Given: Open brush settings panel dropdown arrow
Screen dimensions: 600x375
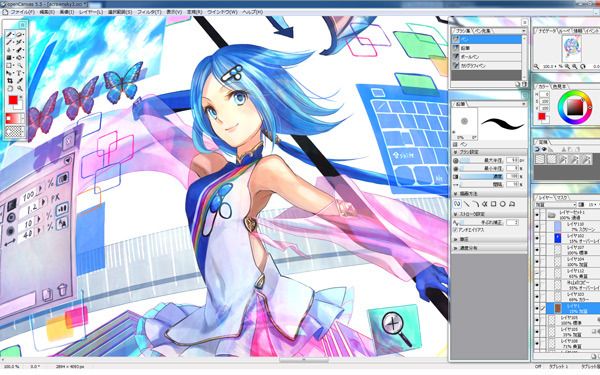Looking at the screenshot, I should coord(524,104).
